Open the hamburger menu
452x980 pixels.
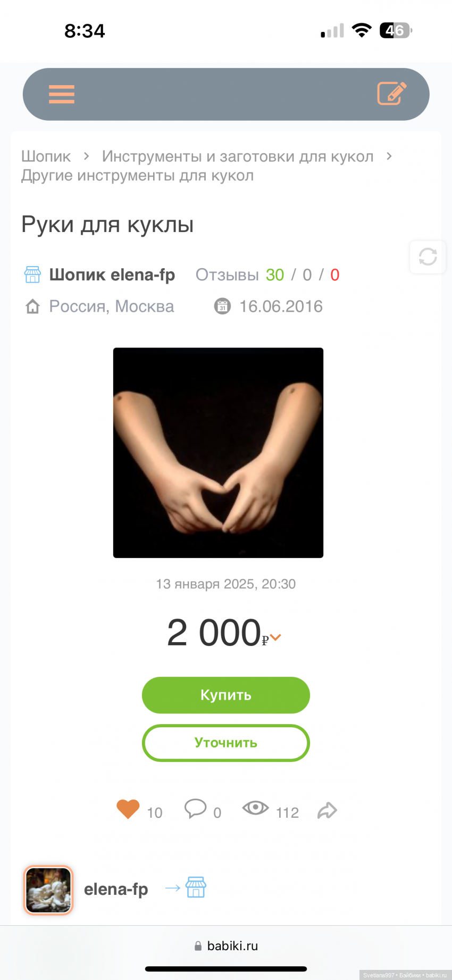click(x=62, y=94)
